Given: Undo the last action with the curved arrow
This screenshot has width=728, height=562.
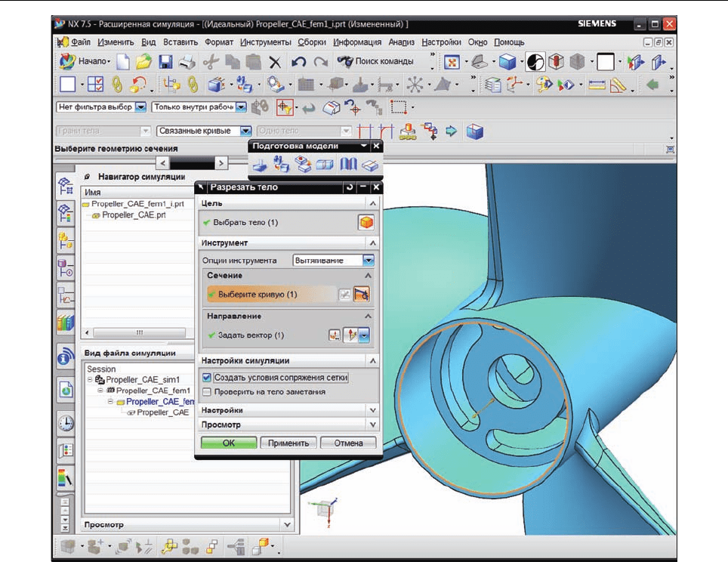Looking at the screenshot, I should coord(298,61).
